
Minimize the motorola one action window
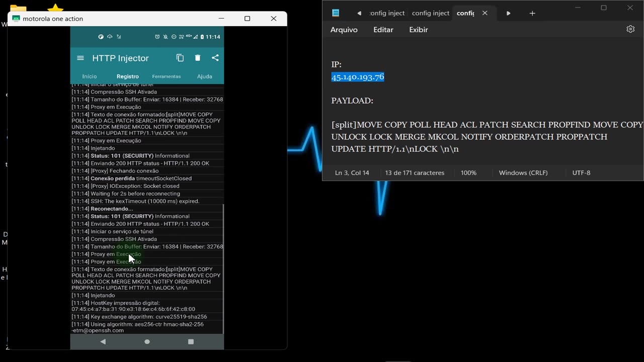click(221, 19)
